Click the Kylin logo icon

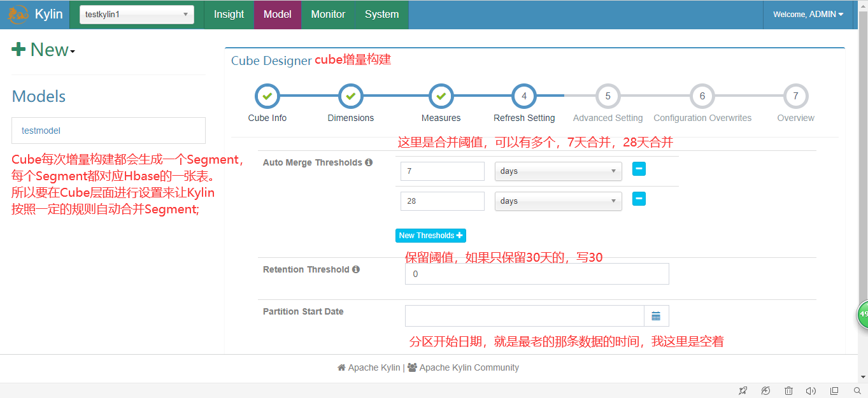click(18, 13)
